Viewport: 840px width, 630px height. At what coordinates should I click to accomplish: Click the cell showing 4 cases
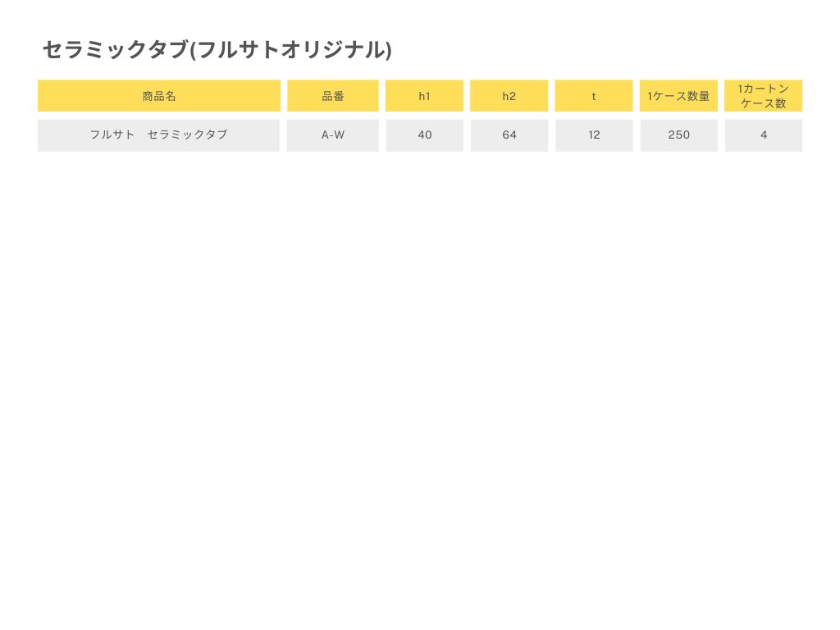coord(764,135)
